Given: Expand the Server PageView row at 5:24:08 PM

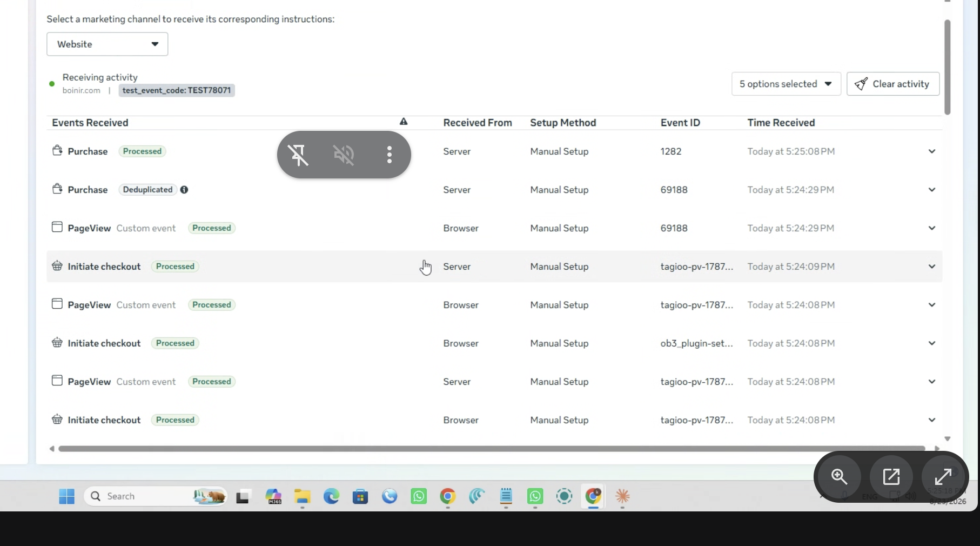Looking at the screenshot, I should coord(932,382).
